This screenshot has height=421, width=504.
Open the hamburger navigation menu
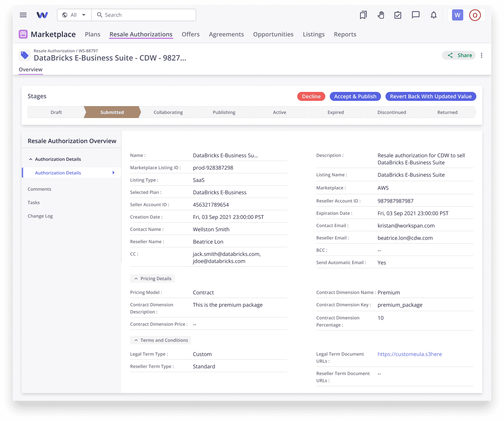pos(23,15)
